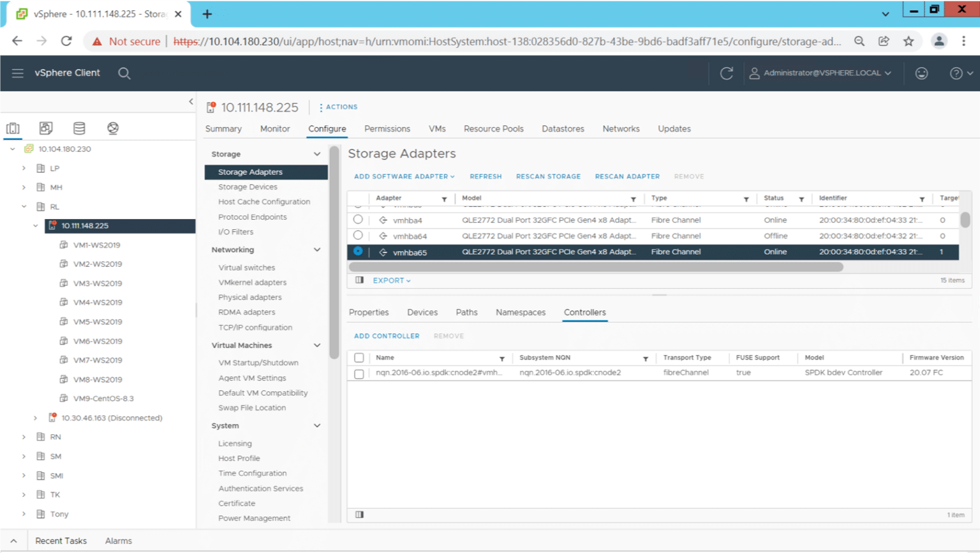
Task: Switch to Storage inventory icon
Action: click(79, 128)
